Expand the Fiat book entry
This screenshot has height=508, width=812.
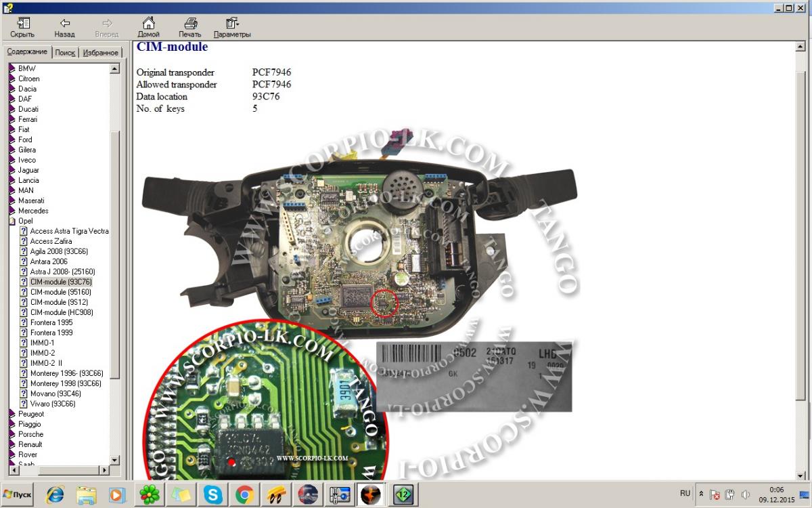pyautogui.click(x=24, y=129)
